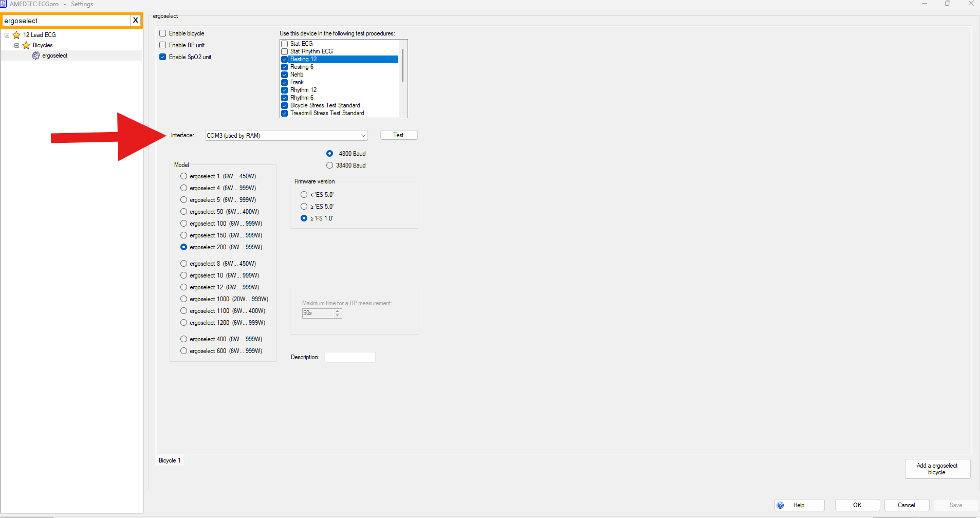Open Help
The image size is (980, 518).
point(800,505)
